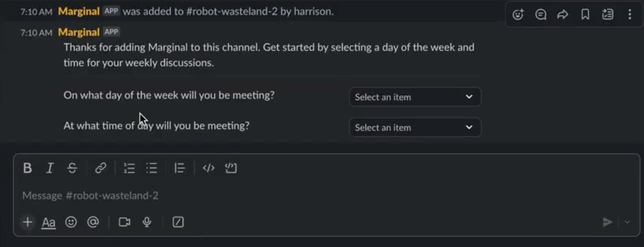Apply blockquote formatting
This screenshot has height=247, width=644.
click(x=179, y=168)
